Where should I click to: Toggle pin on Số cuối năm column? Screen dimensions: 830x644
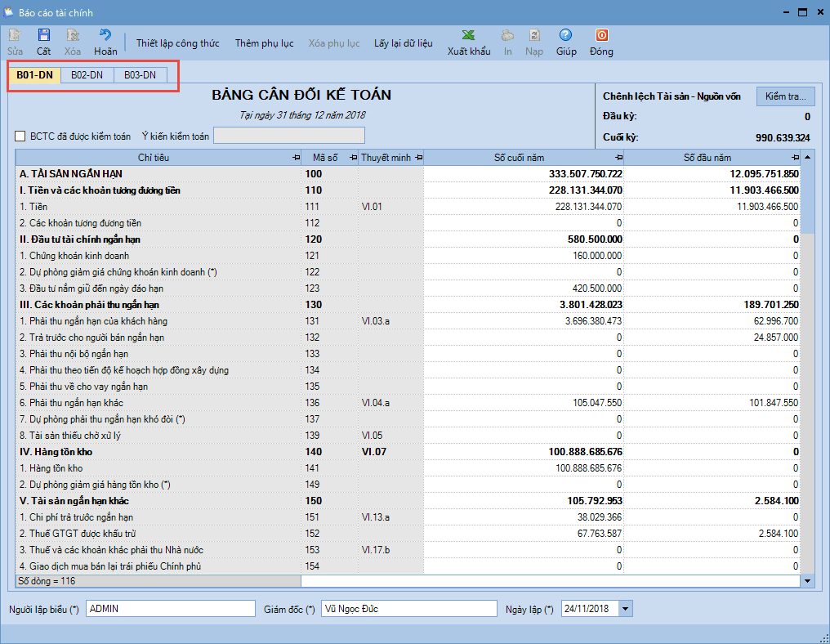(618, 157)
